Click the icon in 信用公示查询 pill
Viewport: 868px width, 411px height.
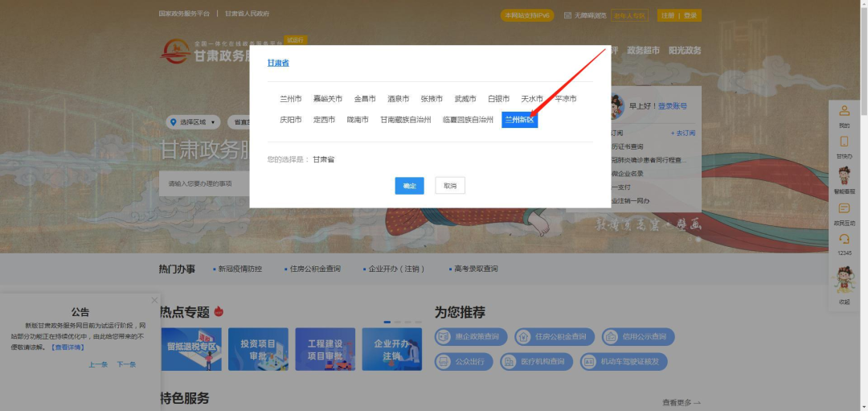610,336
